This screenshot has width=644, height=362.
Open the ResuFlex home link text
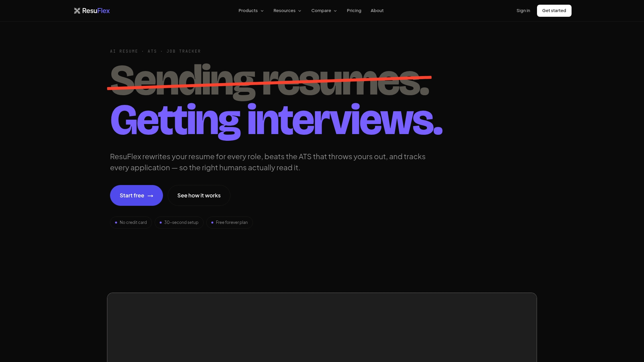point(96,11)
